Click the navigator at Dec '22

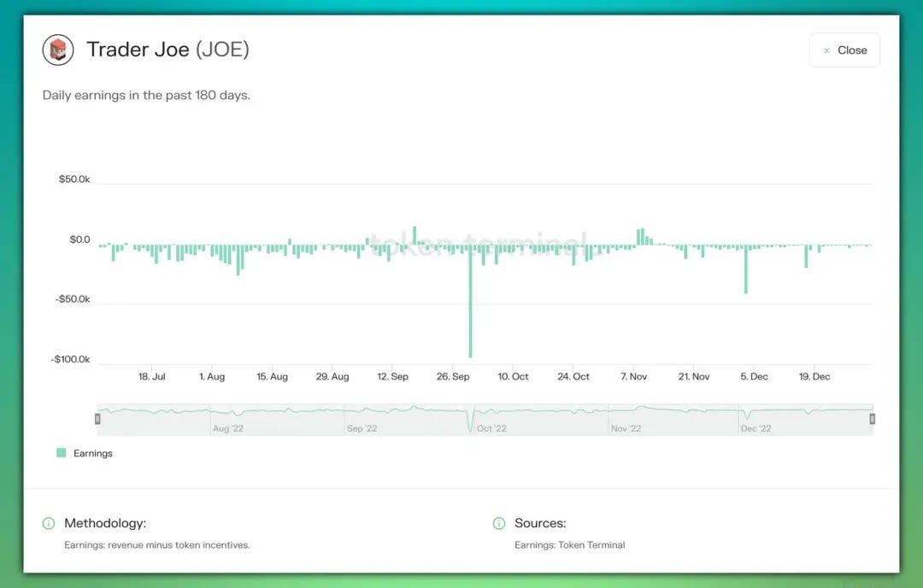point(755,428)
